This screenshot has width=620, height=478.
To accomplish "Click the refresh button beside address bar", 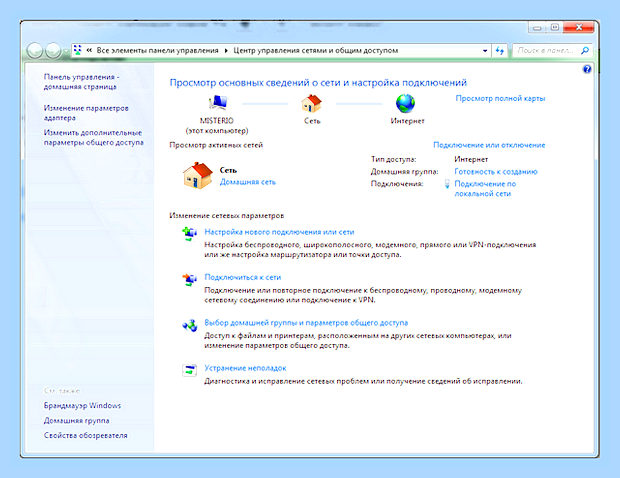I will [x=500, y=51].
